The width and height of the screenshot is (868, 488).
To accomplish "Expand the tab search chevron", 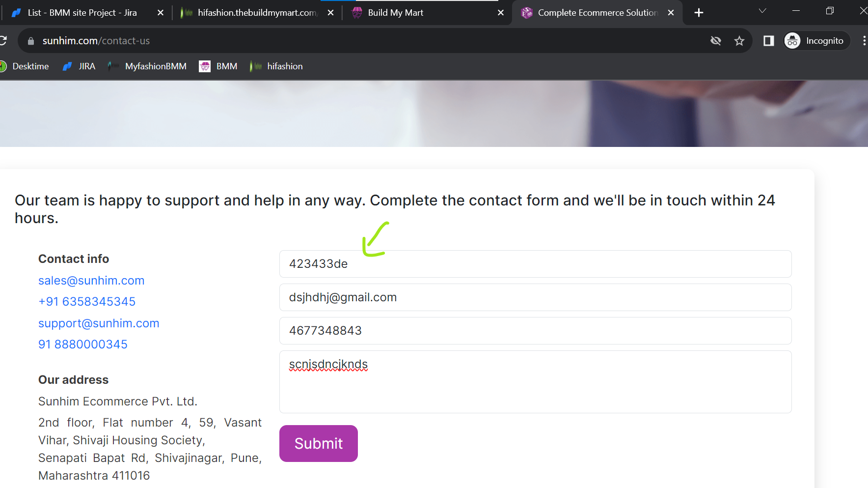I will (762, 11).
